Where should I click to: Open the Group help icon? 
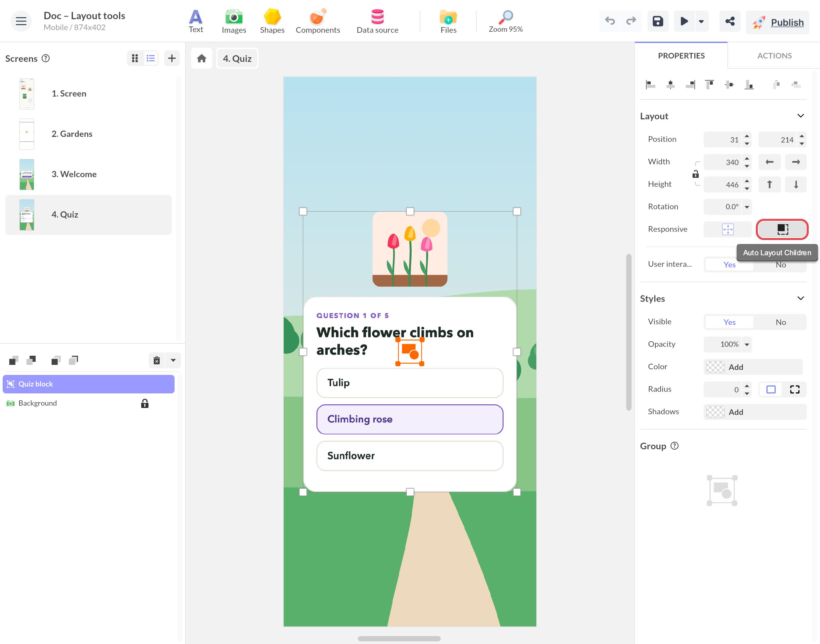click(x=675, y=446)
